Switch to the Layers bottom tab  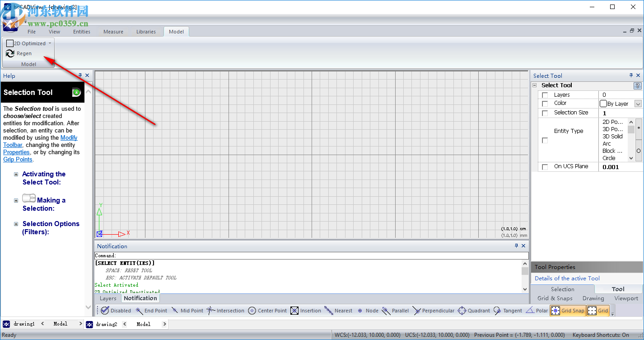tap(108, 298)
